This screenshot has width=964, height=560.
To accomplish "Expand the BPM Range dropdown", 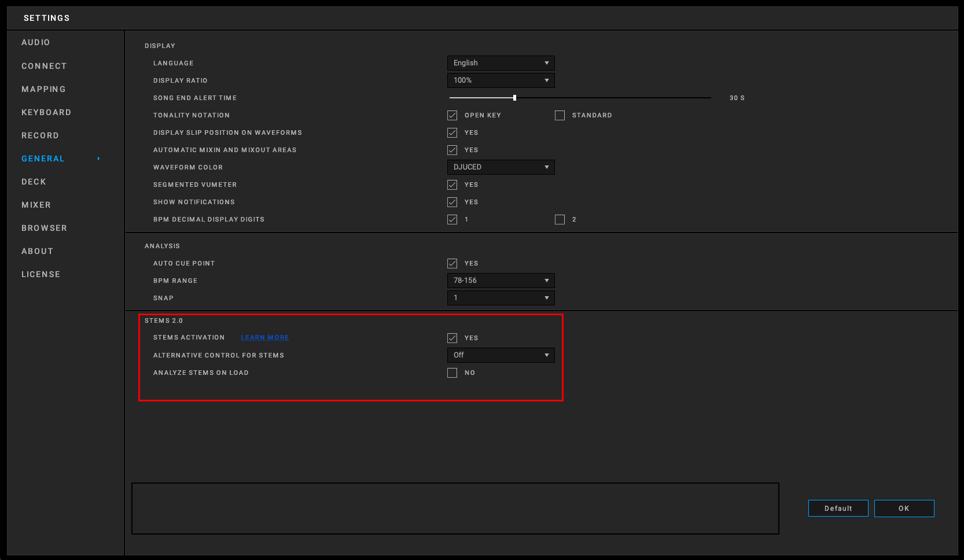I will (501, 281).
